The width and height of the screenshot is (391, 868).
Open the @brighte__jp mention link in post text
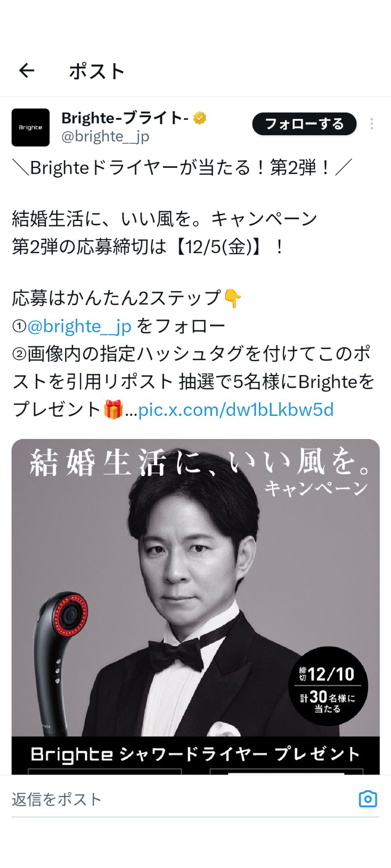(79, 326)
